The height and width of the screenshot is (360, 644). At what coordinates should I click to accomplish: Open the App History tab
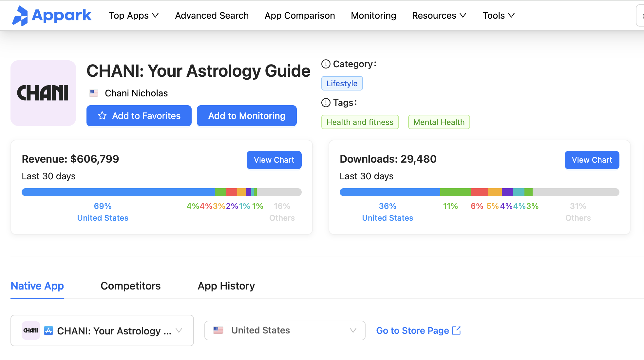click(226, 286)
